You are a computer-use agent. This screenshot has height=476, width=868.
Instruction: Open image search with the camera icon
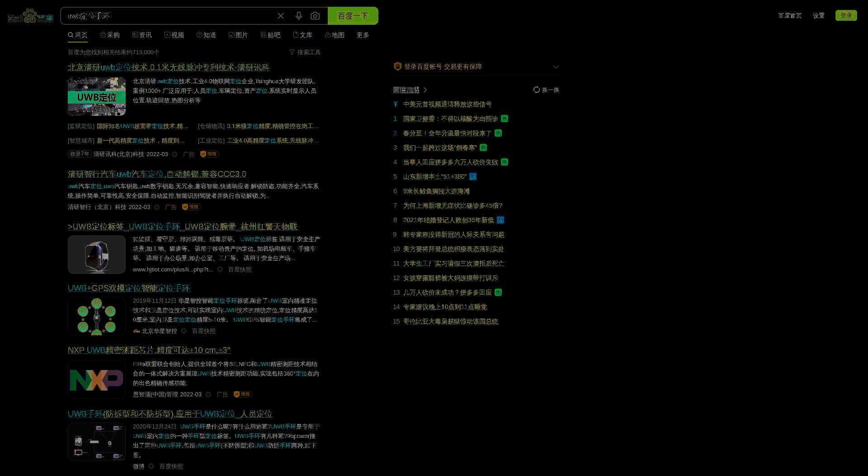[x=315, y=16]
